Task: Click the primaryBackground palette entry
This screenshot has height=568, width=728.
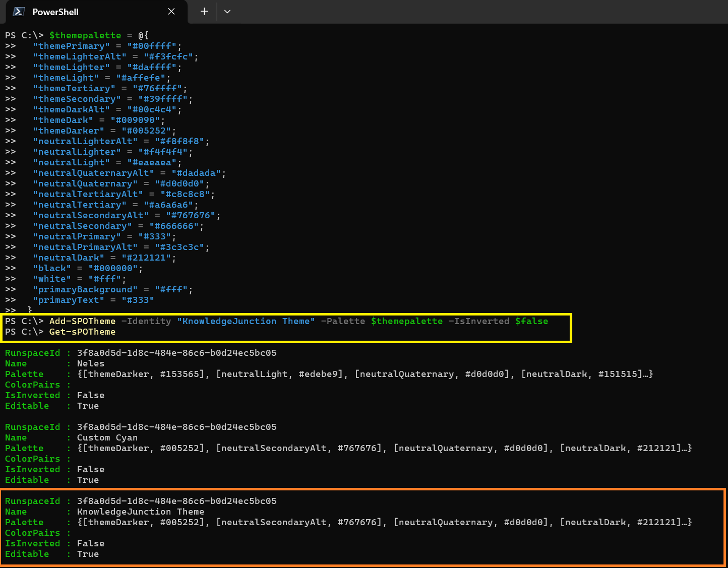Action: 85,289
